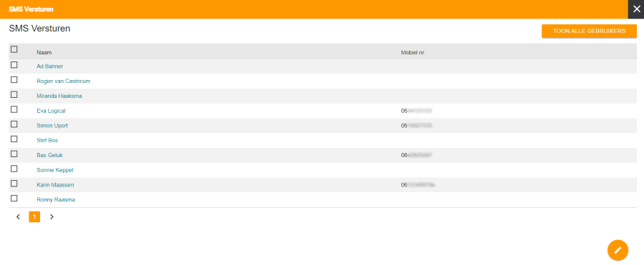Open the Stef Bos link
Viewport: 644px width, 265px height.
47,140
